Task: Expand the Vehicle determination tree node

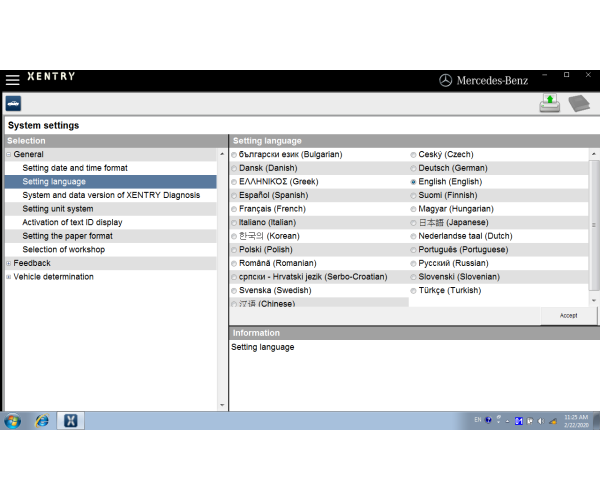Action: [x=9, y=277]
